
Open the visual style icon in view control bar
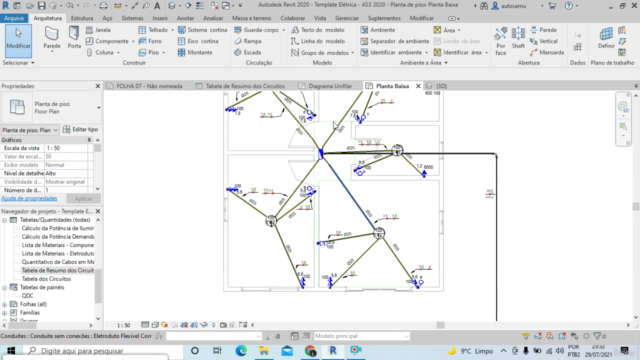pyautogui.click(x=155, y=325)
